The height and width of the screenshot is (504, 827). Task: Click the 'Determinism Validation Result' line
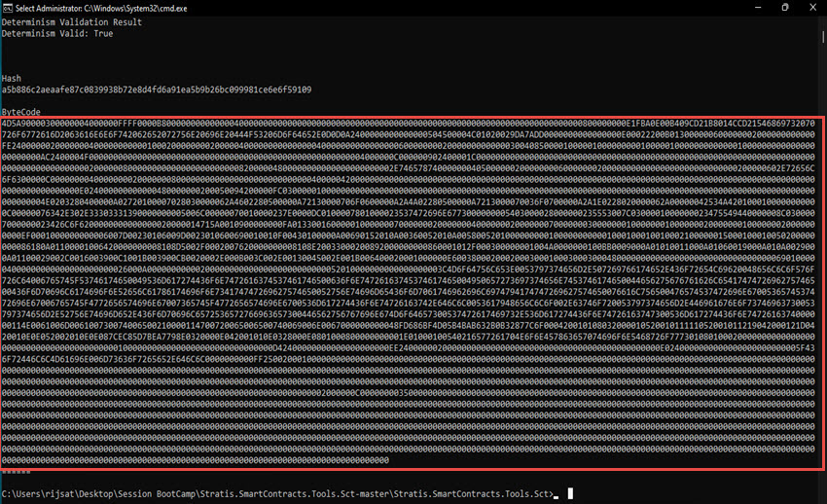(72, 22)
